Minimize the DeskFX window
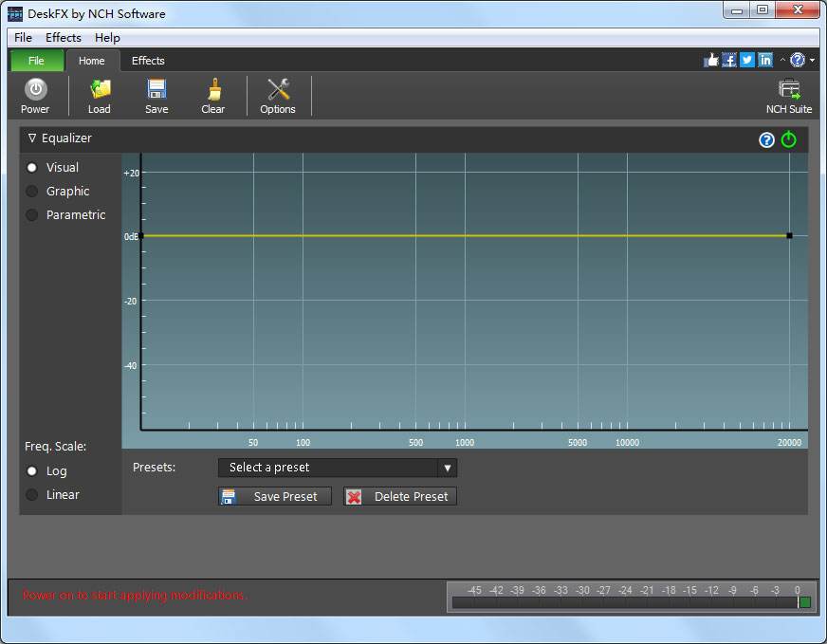The width and height of the screenshot is (827, 644). 737,10
